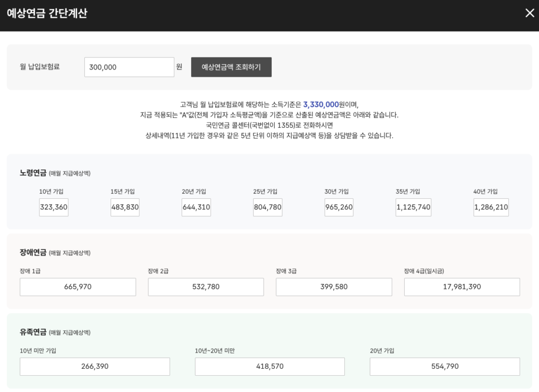The height and width of the screenshot is (392, 539).
Task: Click the 노령연금 section heading
Action: pos(33,173)
